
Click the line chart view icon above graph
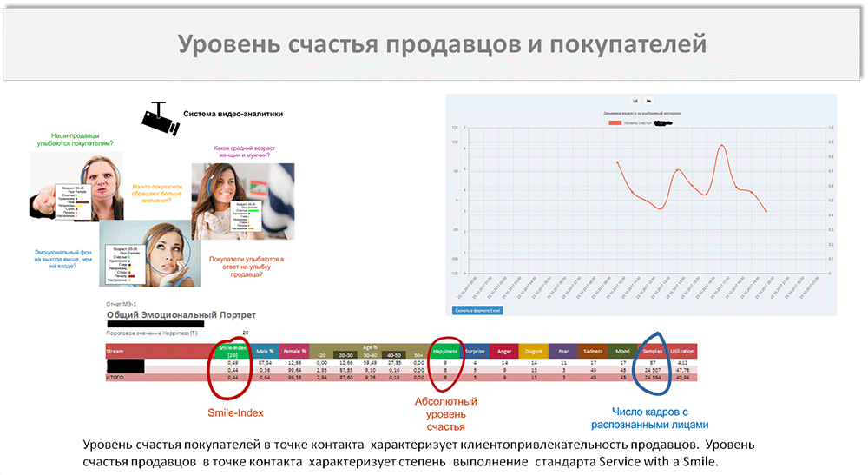[635, 100]
